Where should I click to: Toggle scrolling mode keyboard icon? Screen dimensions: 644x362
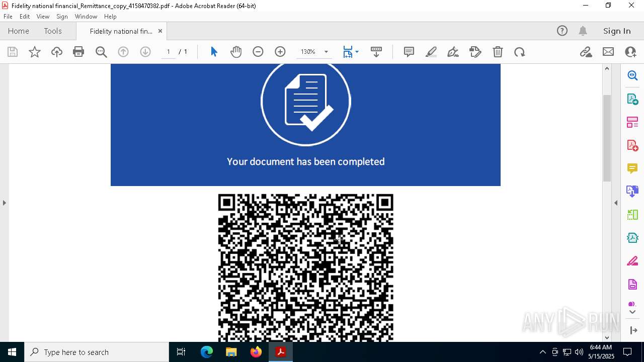point(376,52)
